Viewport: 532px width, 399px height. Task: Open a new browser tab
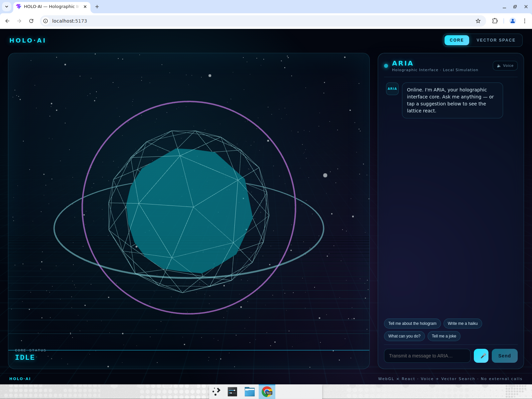(97, 7)
